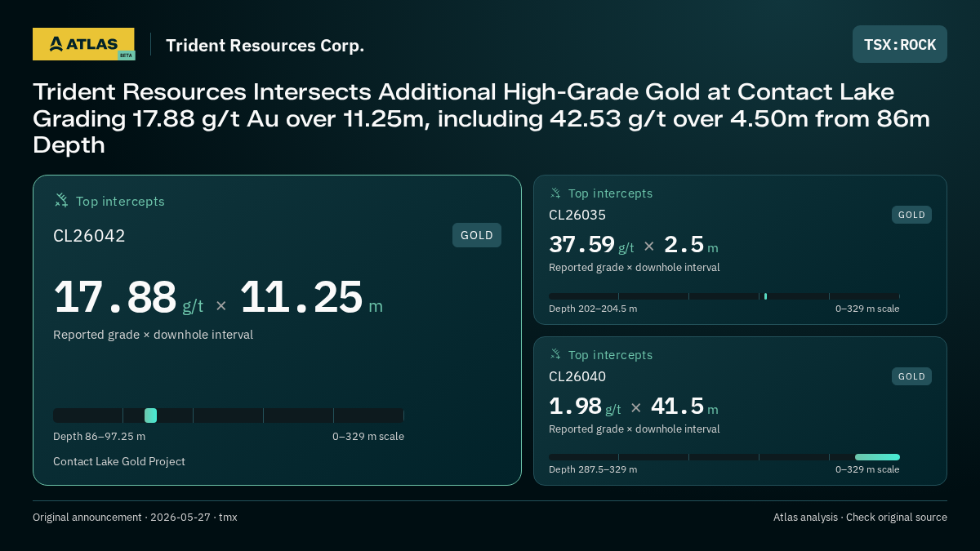Select the depth segment on the CL26040 bar
The width and height of the screenshot is (980, 551).
(877, 457)
